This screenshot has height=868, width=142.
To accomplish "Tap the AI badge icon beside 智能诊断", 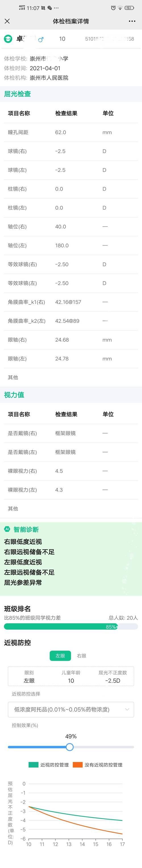I will 7,529.
